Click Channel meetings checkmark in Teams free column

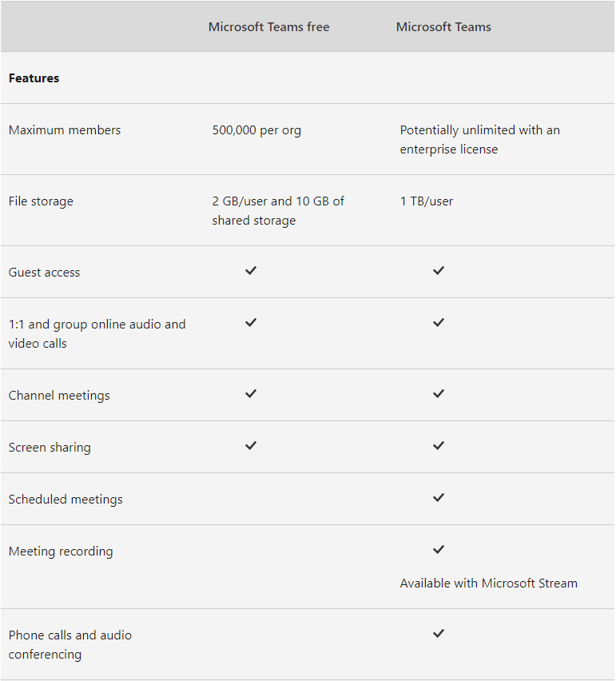(251, 394)
